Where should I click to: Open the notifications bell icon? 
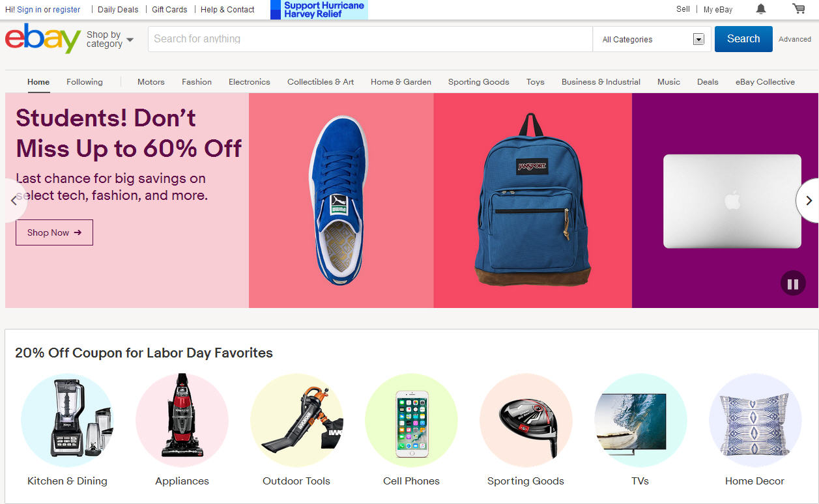point(760,8)
